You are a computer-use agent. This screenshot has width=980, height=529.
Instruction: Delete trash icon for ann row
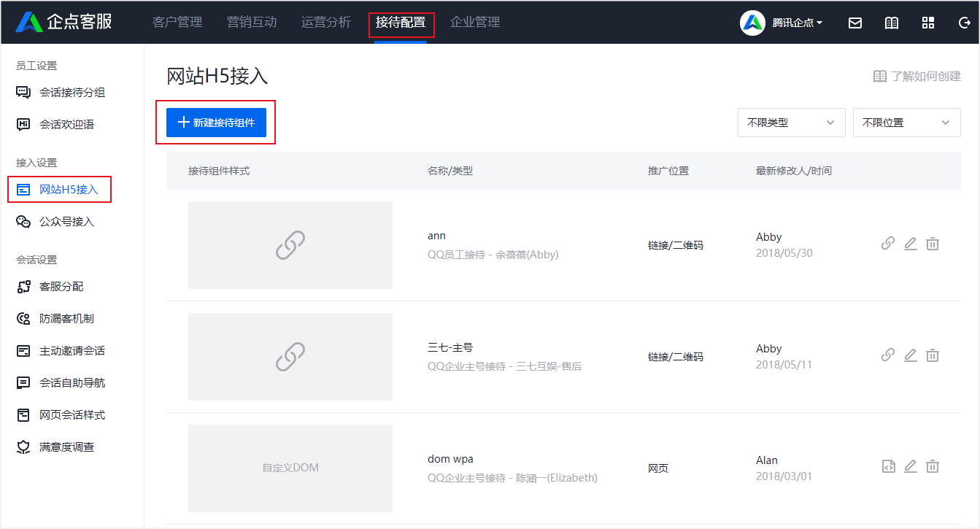pos(933,244)
